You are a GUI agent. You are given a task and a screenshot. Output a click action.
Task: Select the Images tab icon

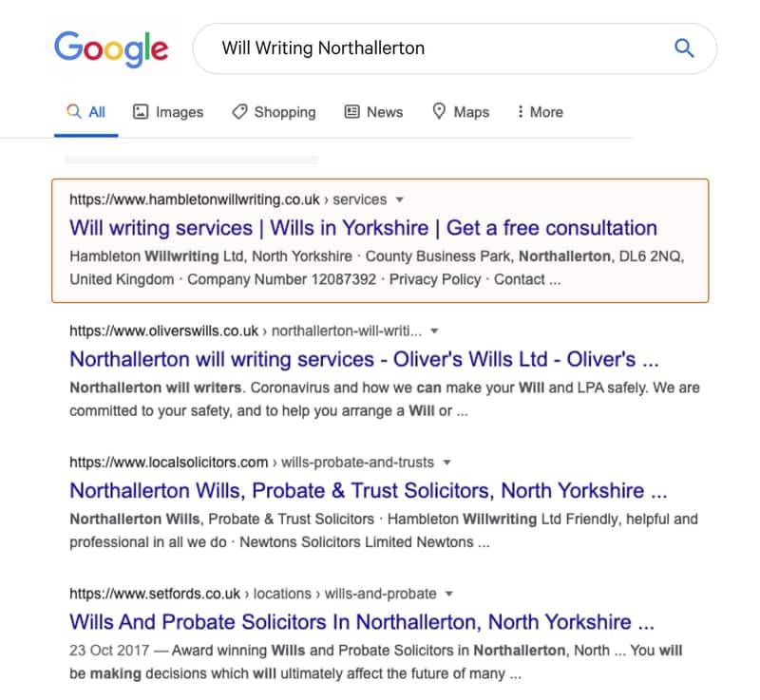(140, 111)
